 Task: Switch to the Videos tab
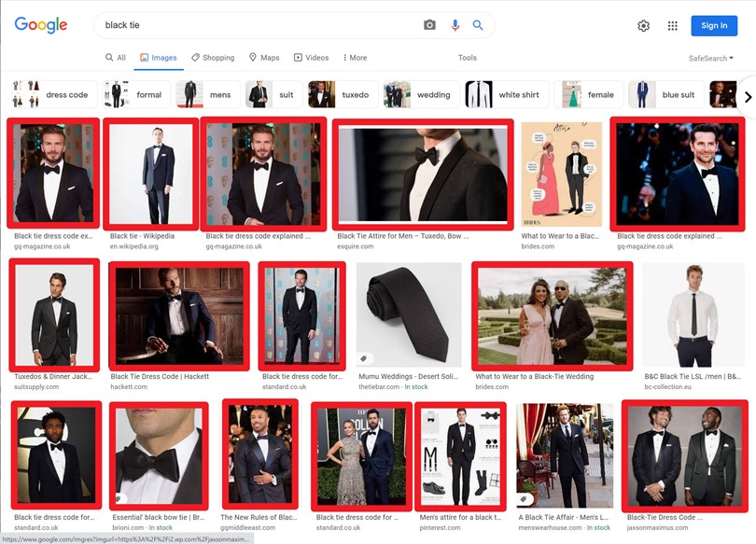click(x=311, y=58)
